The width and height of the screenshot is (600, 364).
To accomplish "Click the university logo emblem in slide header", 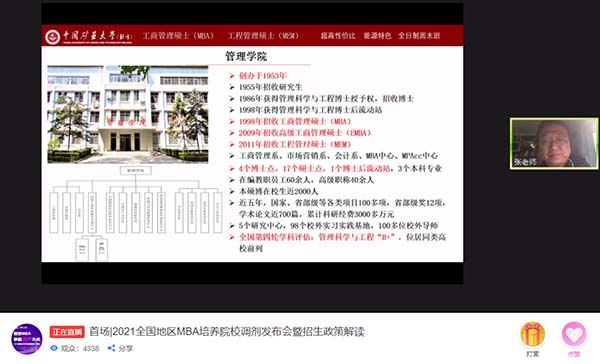I will [52, 37].
